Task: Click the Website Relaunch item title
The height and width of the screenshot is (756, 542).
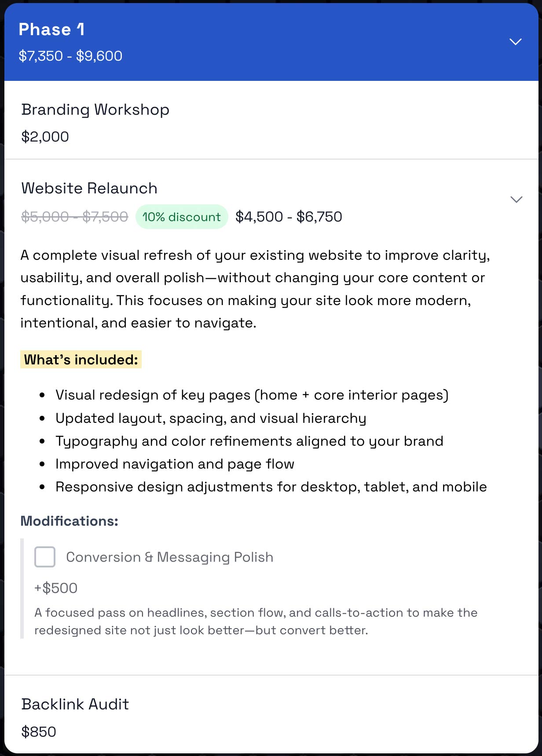Action: (x=89, y=188)
